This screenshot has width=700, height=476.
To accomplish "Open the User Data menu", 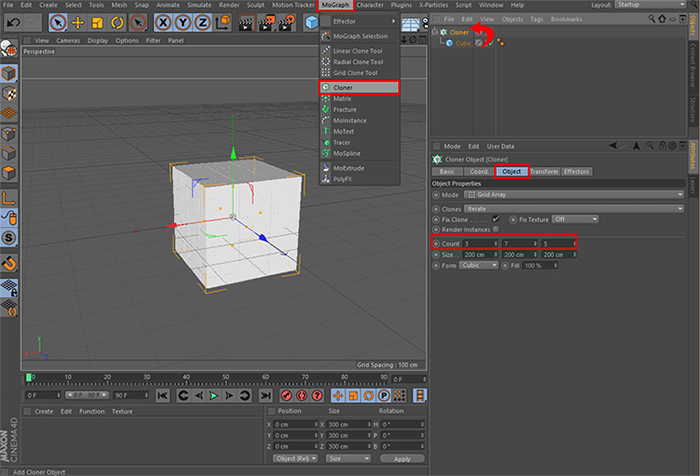I will point(500,146).
